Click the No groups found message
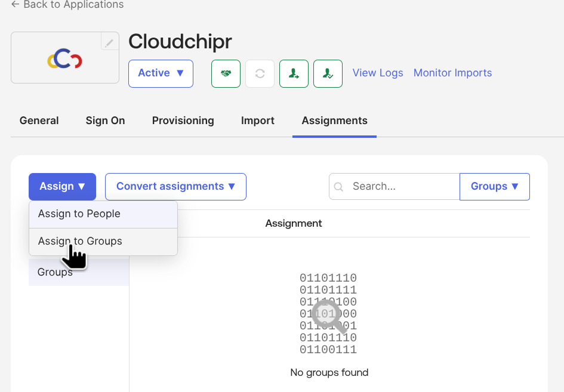Viewport: 564px width, 392px height. [x=329, y=372]
